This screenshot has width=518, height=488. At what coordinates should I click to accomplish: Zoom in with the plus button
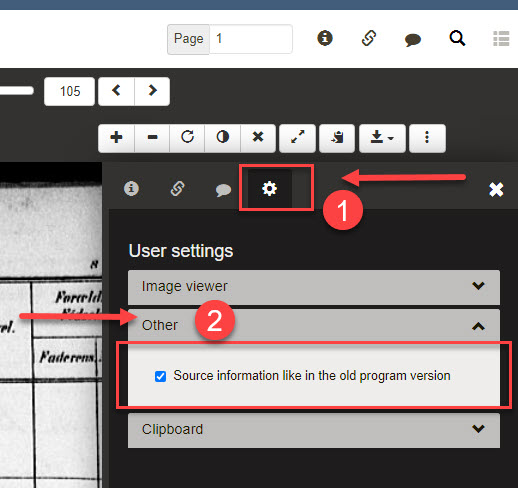(x=116, y=138)
